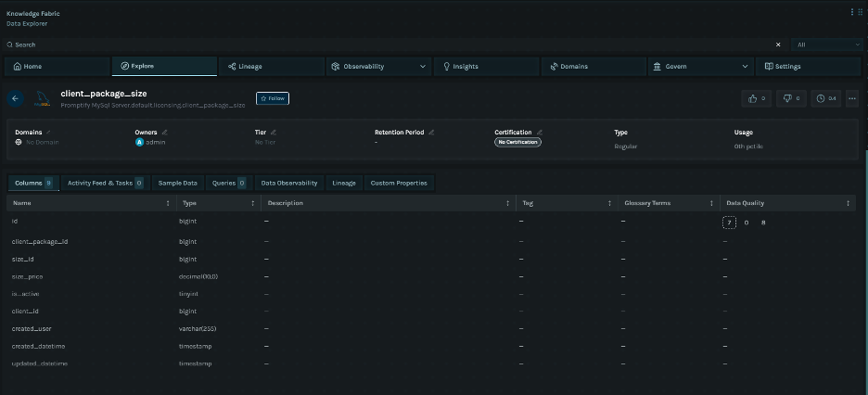The image size is (868, 395).
Task: Edit Certification with the pencil icon
Action: click(539, 133)
